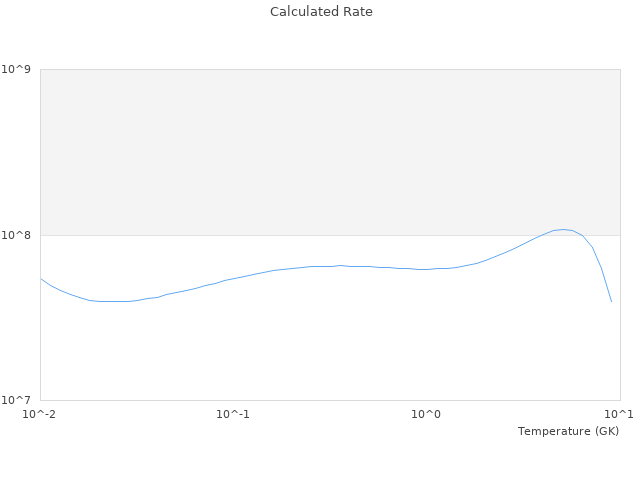Select the 10^-1 x-axis tick label

233,414
